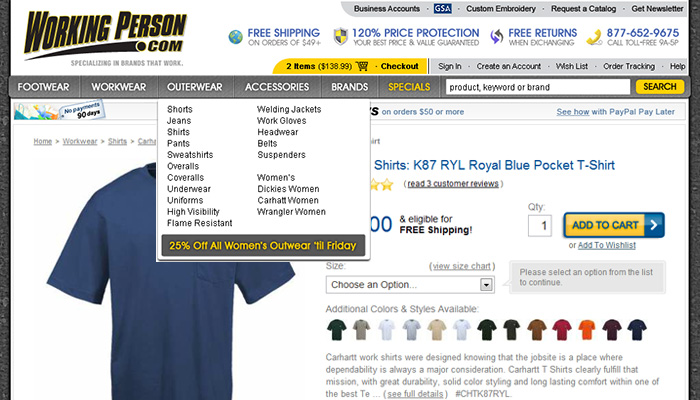Select Carhartt Women in the dropdown menu
The height and width of the screenshot is (400, 700).
pyautogui.click(x=288, y=200)
